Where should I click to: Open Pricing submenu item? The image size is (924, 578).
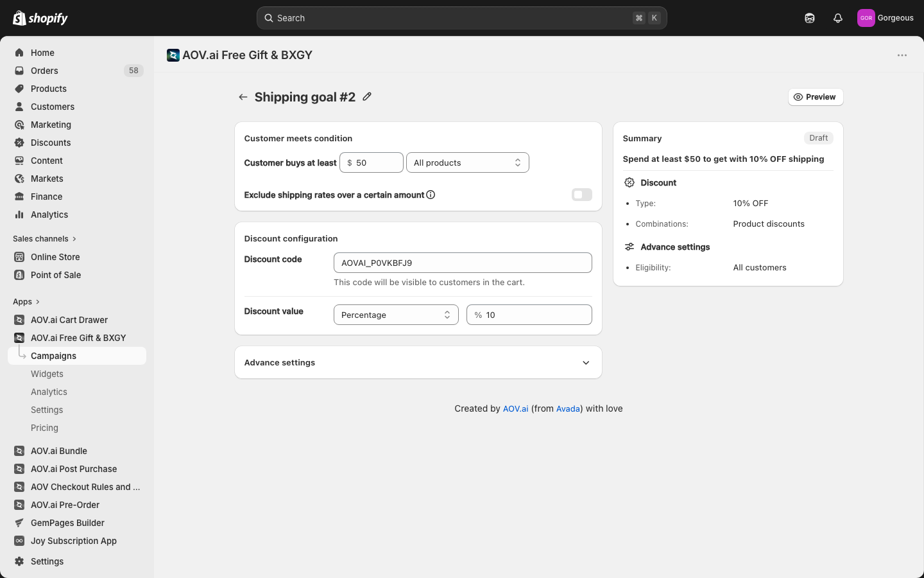44,428
